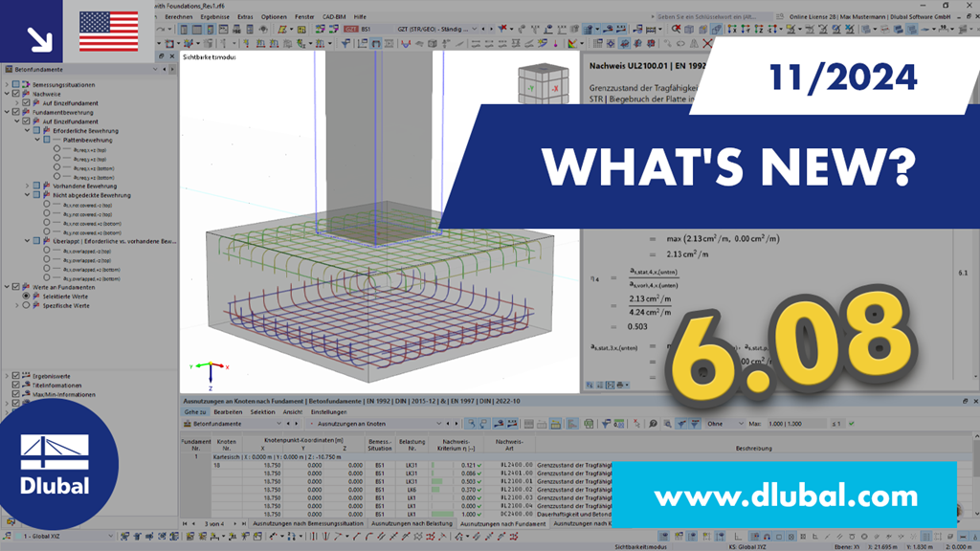Click the GZT design situation badge
Image resolution: width=980 pixels, height=551 pixels.
click(351, 29)
